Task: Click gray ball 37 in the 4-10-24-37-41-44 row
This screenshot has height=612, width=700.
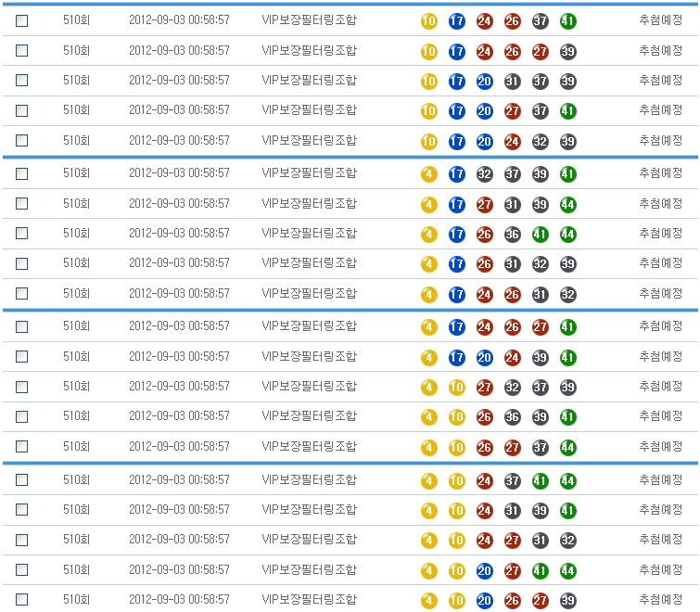Action: coord(512,480)
